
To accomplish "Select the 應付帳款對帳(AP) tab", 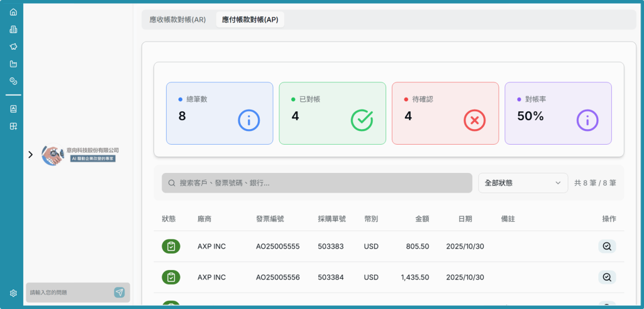I will pyautogui.click(x=250, y=20).
